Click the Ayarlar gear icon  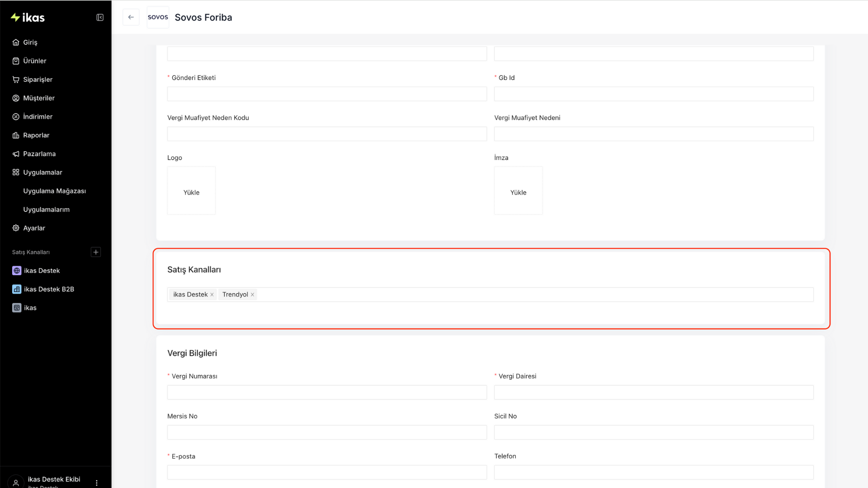(x=16, y=228)
